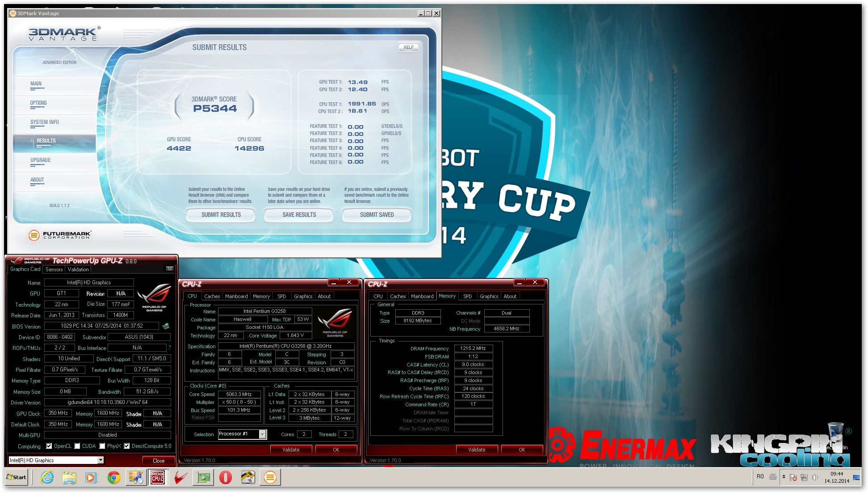Click OK in right CPU-Z Memory window
This screenshot has height=493, width=868.
(x=522, y=450)
